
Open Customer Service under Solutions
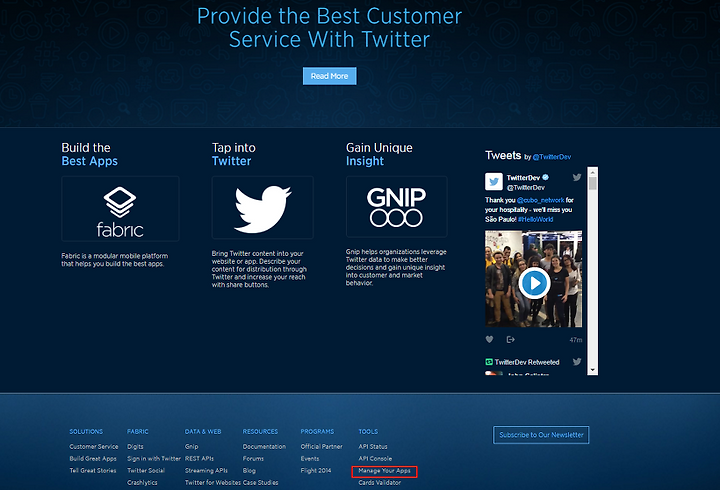(94, 446)
